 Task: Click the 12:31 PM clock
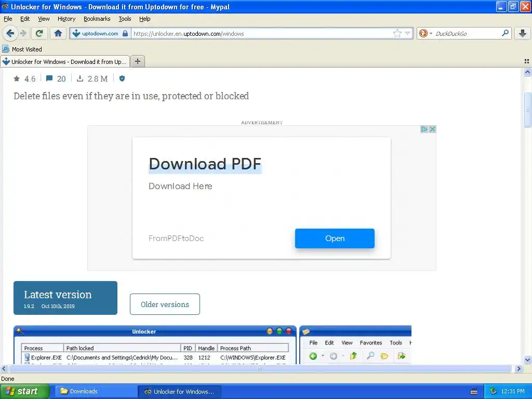click(x=513, y=392)
